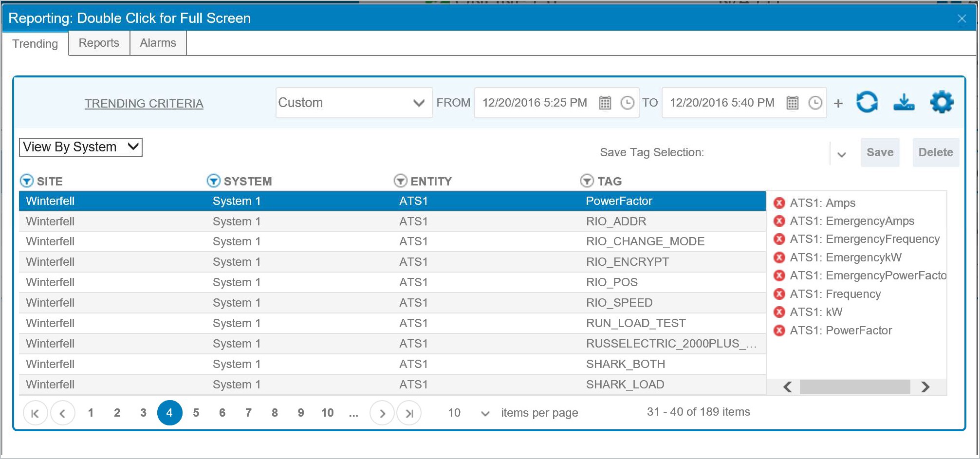Screen dimensions: 980x459
Task: Go to page 3
Action: (143, 413)
